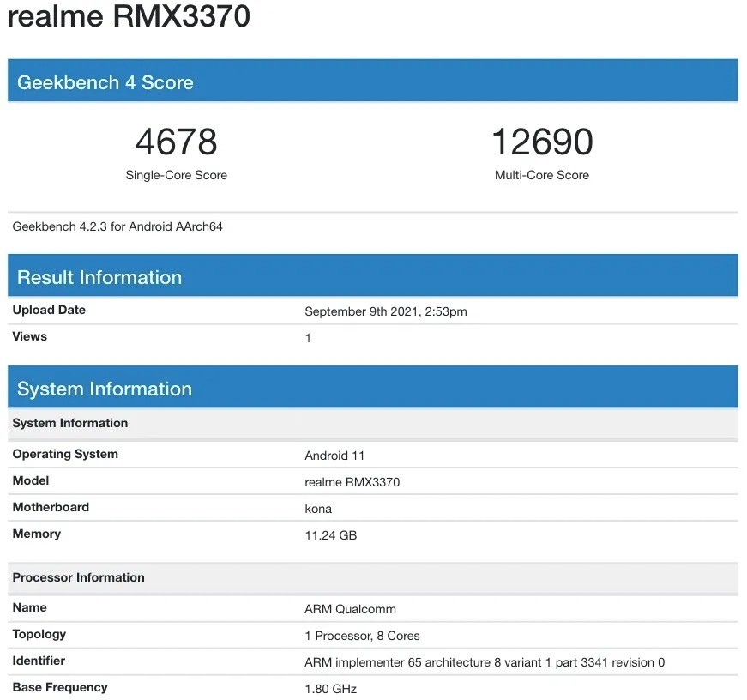Click the Geekbench 4.2.3 for Android text
Viewport: 747px width, 700px height.
pyautogui.click(x=117, y=226)
